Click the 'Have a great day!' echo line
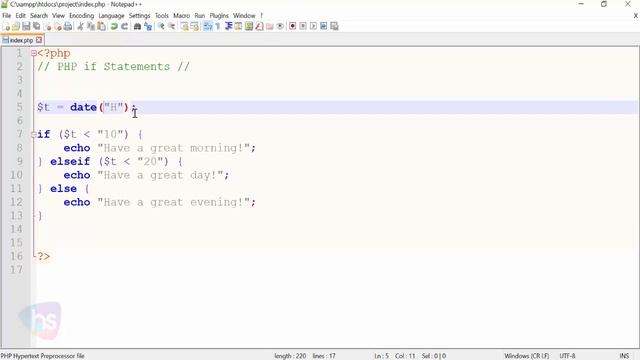The height and width of the screenshot is (360, 640). [x=146, y=175]
